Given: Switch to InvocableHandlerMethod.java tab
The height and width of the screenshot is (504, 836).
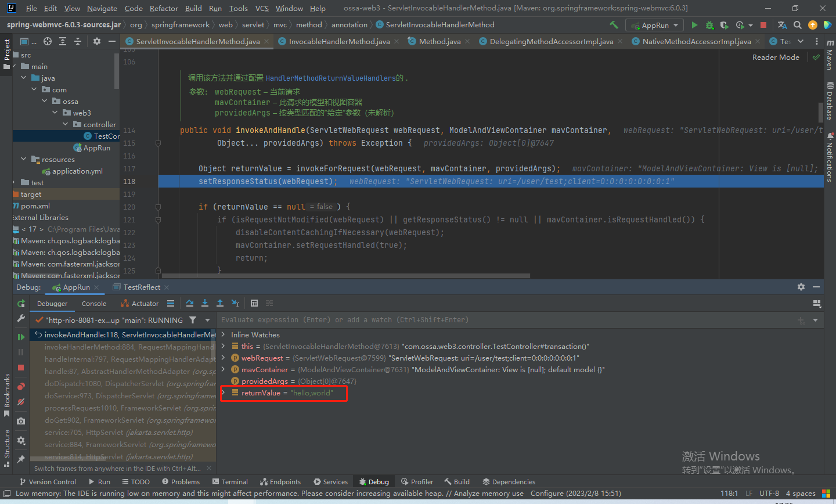Looking at the screenshot, I should coord(339,41).
